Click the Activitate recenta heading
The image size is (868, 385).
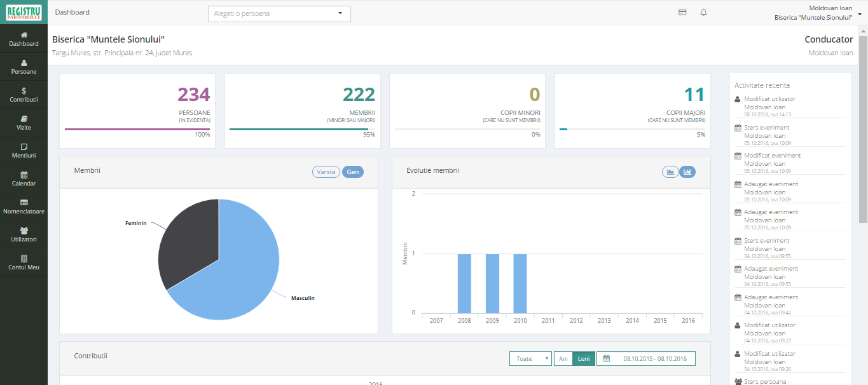[762, 85]
